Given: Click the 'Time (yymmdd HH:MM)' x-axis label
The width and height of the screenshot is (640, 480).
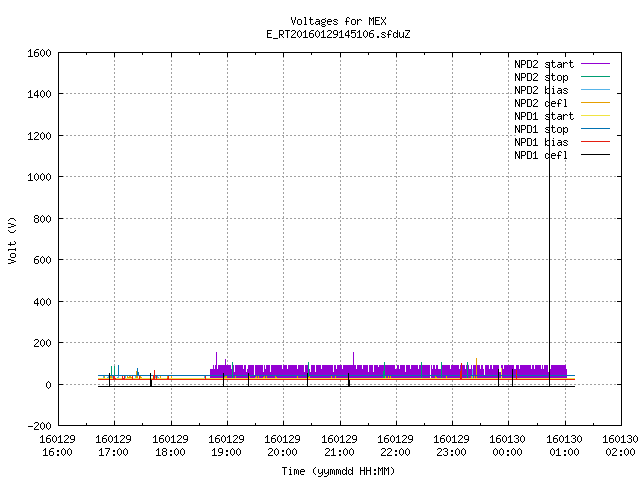Looking at the screenshot, I should (x=338, y=471).
